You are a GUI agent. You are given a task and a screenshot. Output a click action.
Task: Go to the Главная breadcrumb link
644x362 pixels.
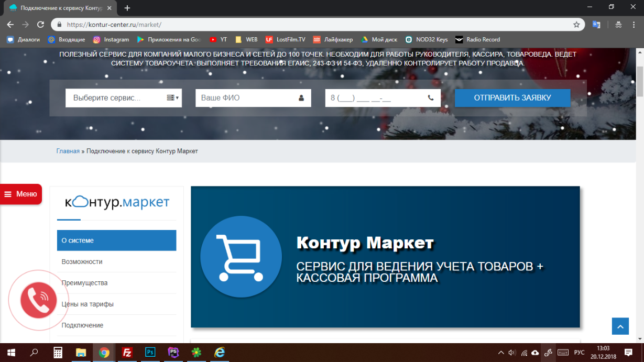[68, 151]
